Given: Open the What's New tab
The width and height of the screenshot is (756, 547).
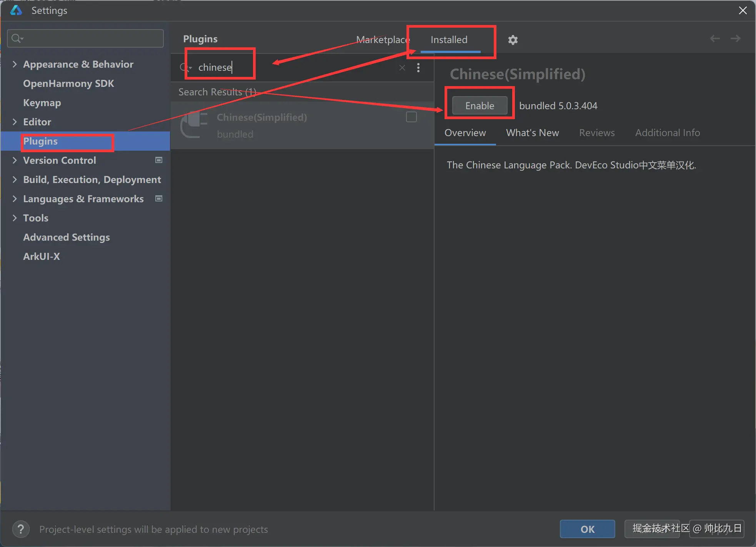Looking at the screenshot, I should coord(532,133).
